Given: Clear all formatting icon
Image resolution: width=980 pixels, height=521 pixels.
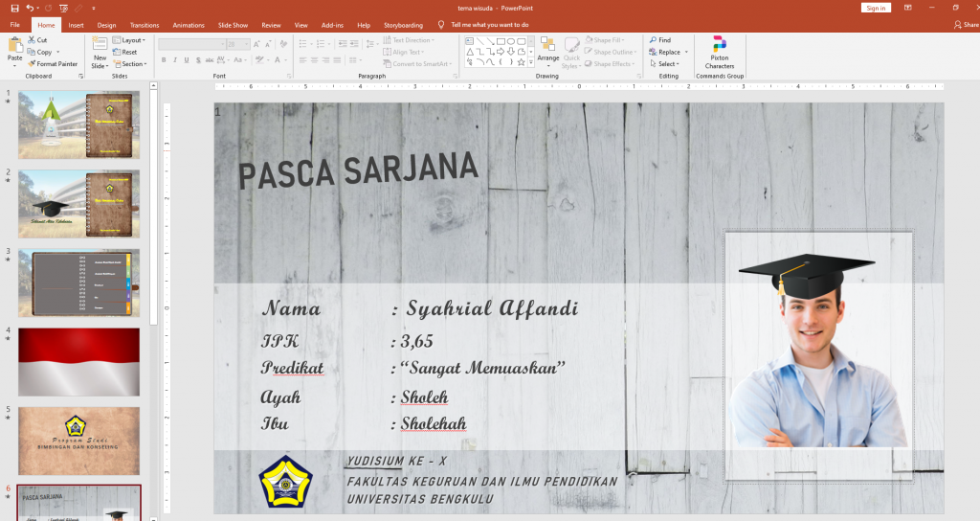Looking at the screenshot, I should pyautogui.click(x=283, y=44).
